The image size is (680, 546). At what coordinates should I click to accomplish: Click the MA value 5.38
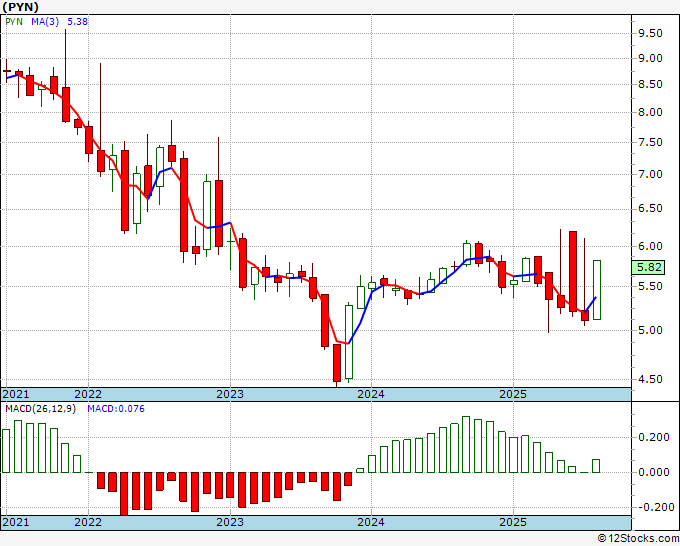78,22
